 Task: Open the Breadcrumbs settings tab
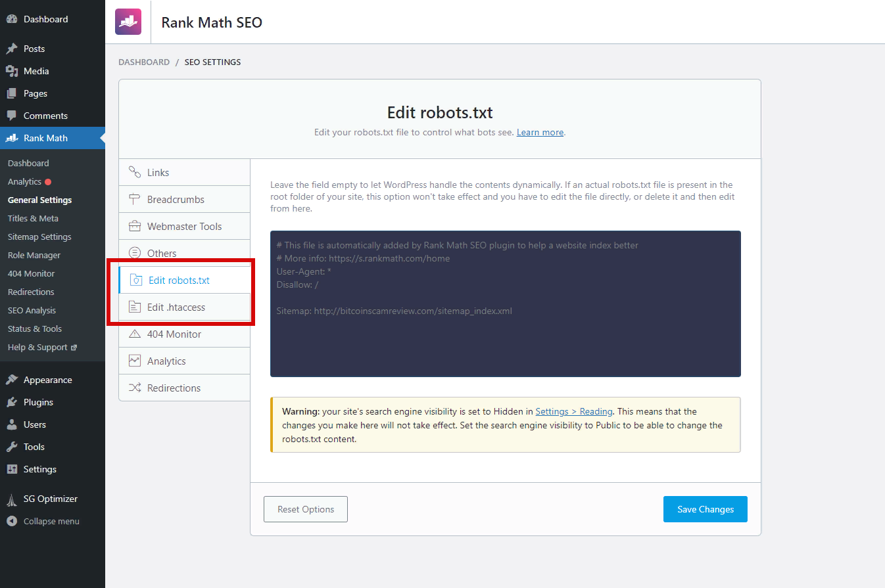click(x=185, y=199)
